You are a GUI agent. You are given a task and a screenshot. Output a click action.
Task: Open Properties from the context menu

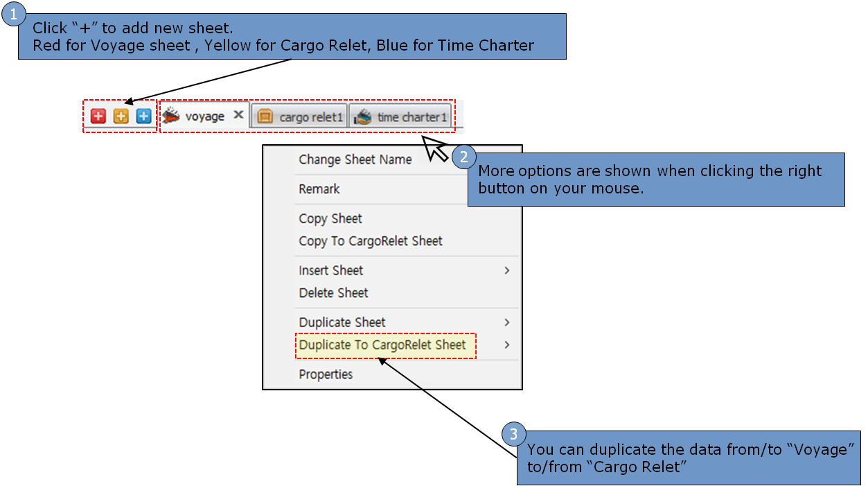(326, 374)
